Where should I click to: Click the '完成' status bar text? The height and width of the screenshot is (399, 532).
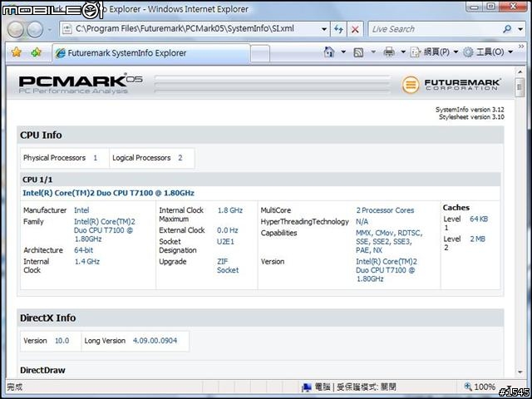pyautogui.click(x=15, y=387)
